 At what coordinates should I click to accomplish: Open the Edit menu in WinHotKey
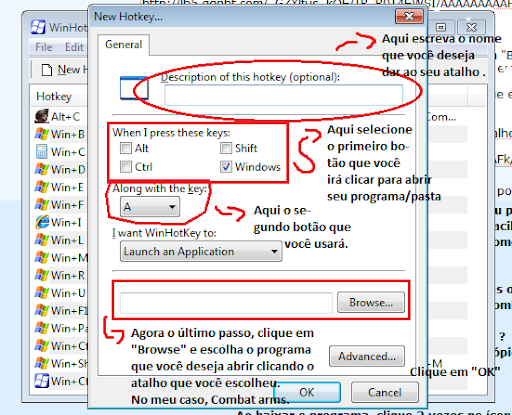tap(74, 47)
